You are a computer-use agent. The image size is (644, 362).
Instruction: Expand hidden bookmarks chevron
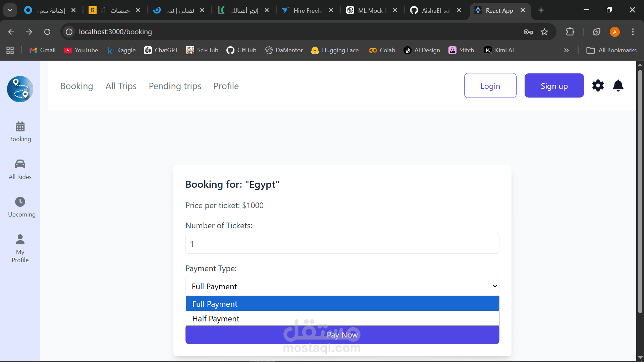[x=566, y=50]
